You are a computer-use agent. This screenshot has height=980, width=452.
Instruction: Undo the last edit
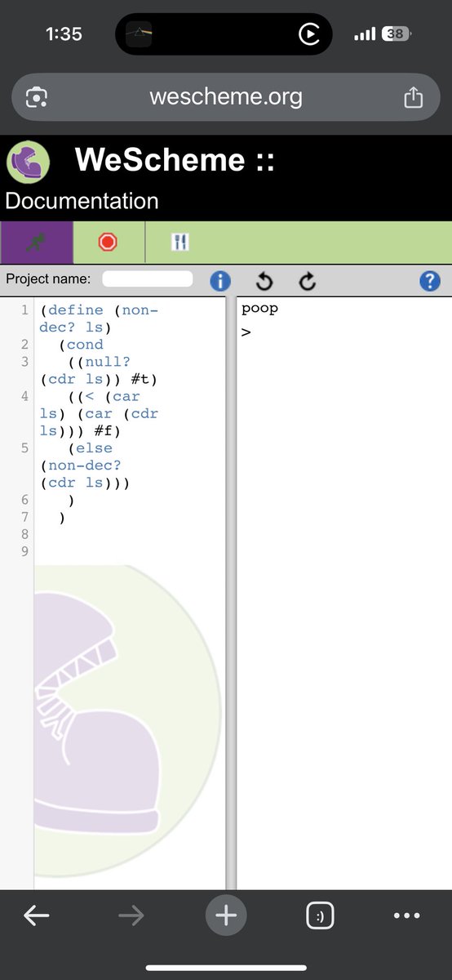[264, 281]
